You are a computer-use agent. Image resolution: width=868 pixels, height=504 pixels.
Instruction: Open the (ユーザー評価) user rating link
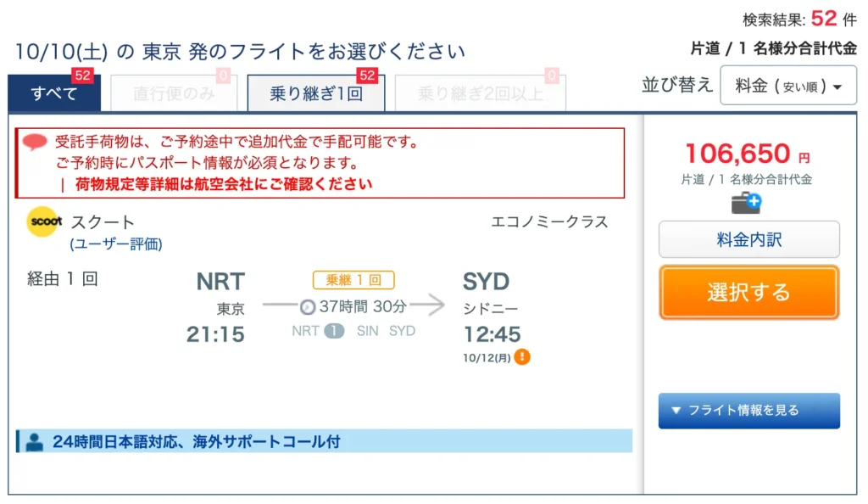(115, 244)
